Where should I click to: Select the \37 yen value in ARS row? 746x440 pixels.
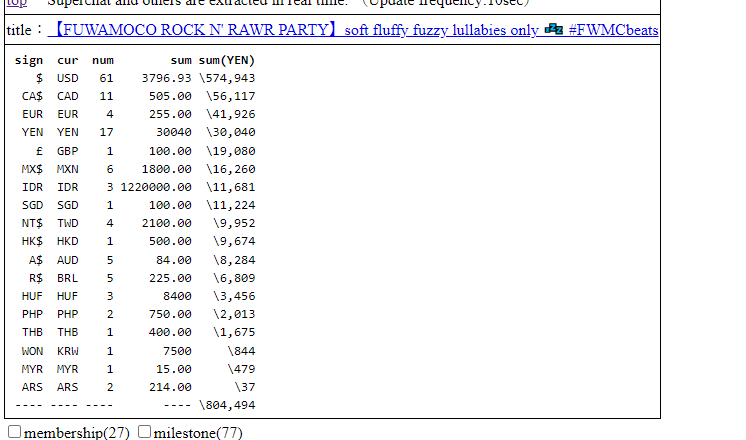pyautogui.click(x=245, y=388)
